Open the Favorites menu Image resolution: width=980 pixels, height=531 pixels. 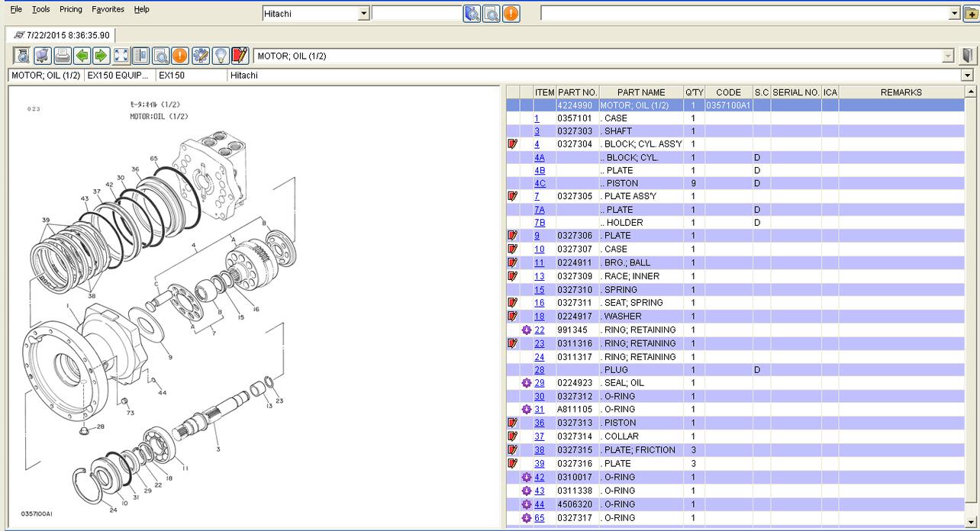(x=108, y=9)
